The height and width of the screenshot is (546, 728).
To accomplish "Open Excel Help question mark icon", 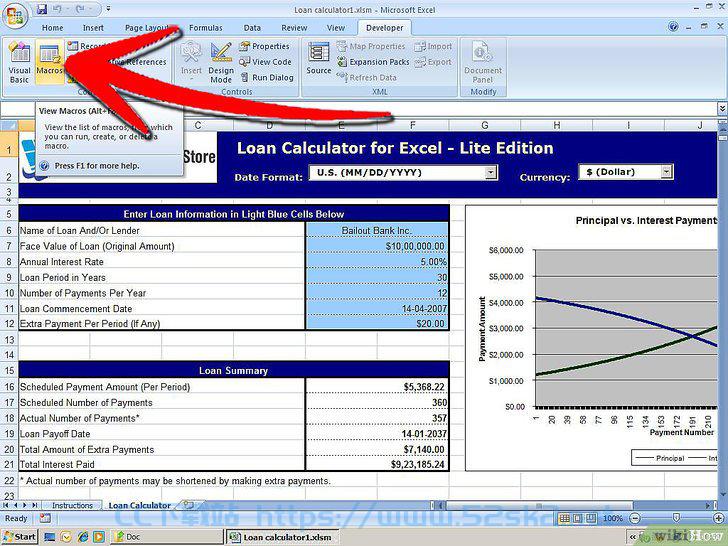I will pos(673,27).
